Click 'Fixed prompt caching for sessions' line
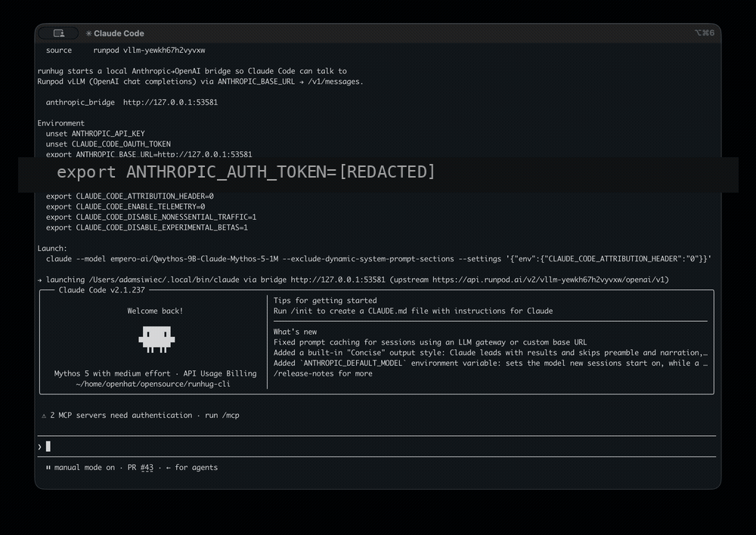This screenshot has width=756, height=535. (x=430, y=342)
